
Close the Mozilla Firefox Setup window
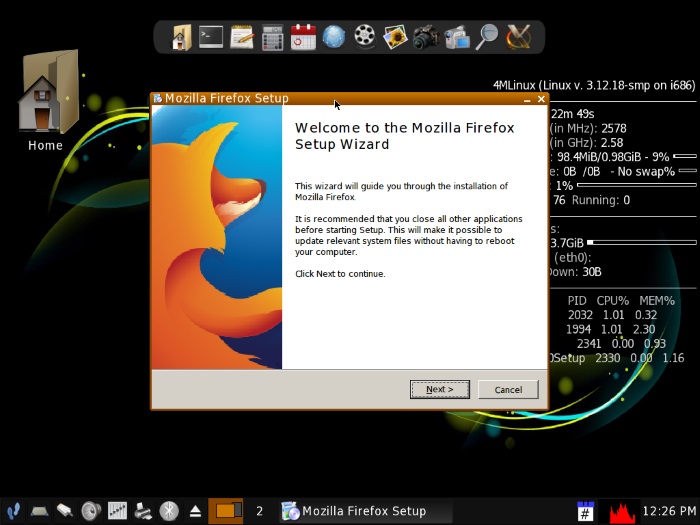click(x=541, y=99)
